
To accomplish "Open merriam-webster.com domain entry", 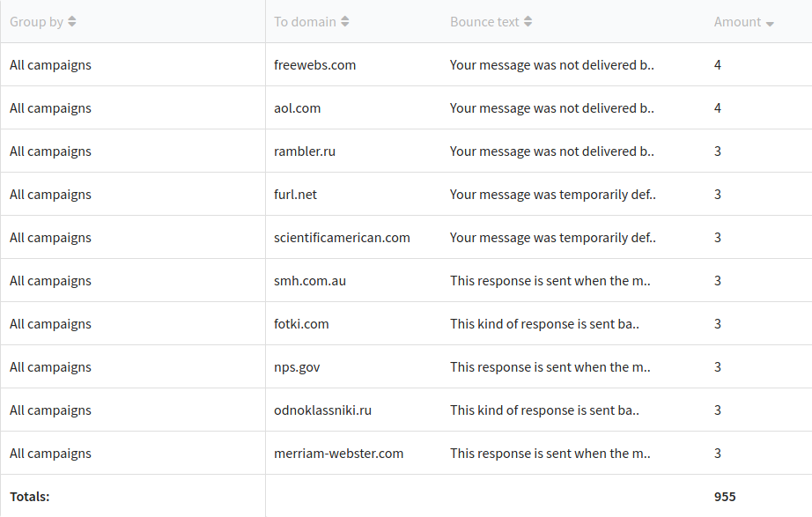I will coord(339,454).
